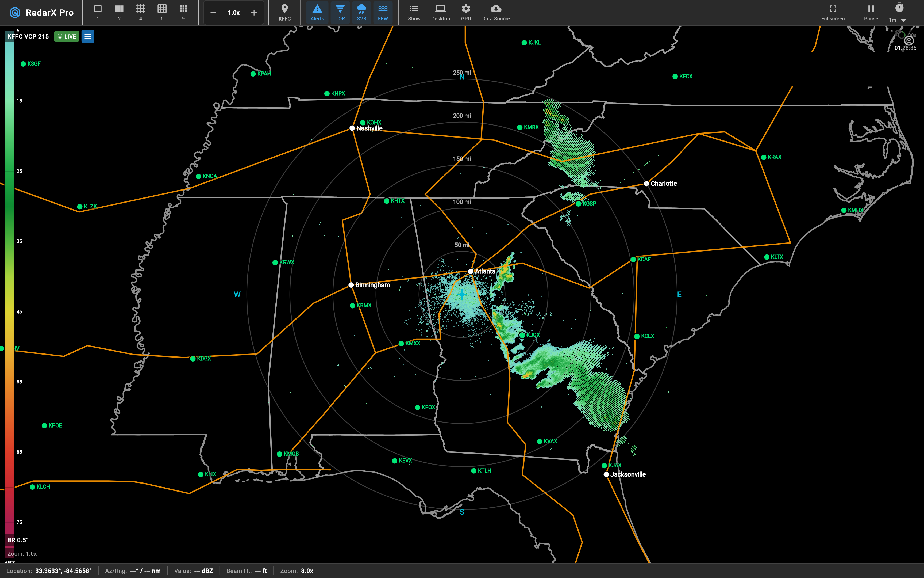This screenshot has width=924, height=578.
Task: Toggle FFW flash flood warnings
Action: 383,13
